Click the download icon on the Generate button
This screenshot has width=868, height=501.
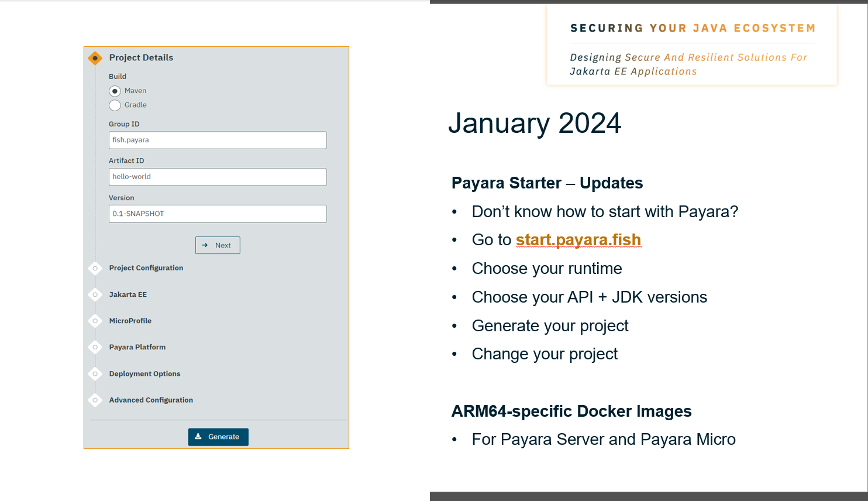[198, 437]
